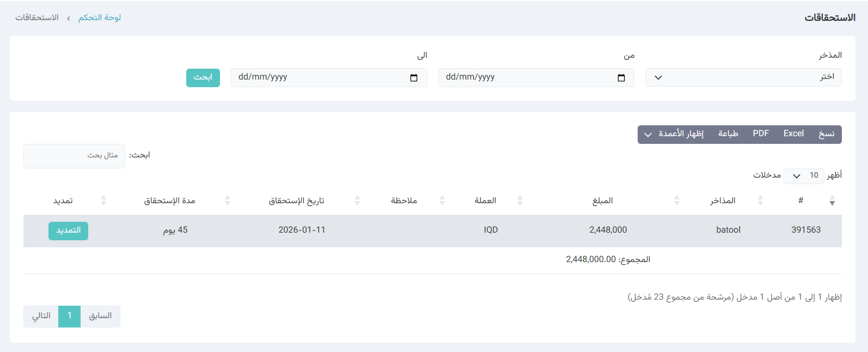Focus the 'الى' date input
Image resolution: width=868 pixels, height=352 pixels.
[329, 77]
